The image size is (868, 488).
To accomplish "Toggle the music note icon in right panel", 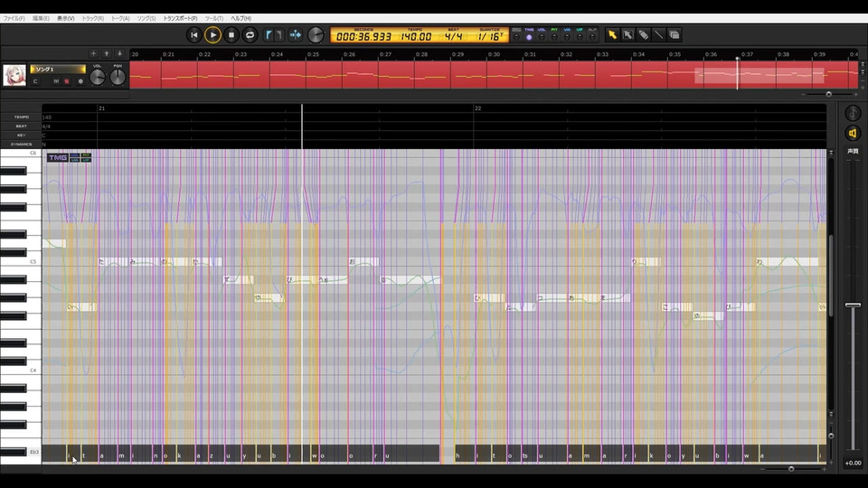I will (853, 114).
